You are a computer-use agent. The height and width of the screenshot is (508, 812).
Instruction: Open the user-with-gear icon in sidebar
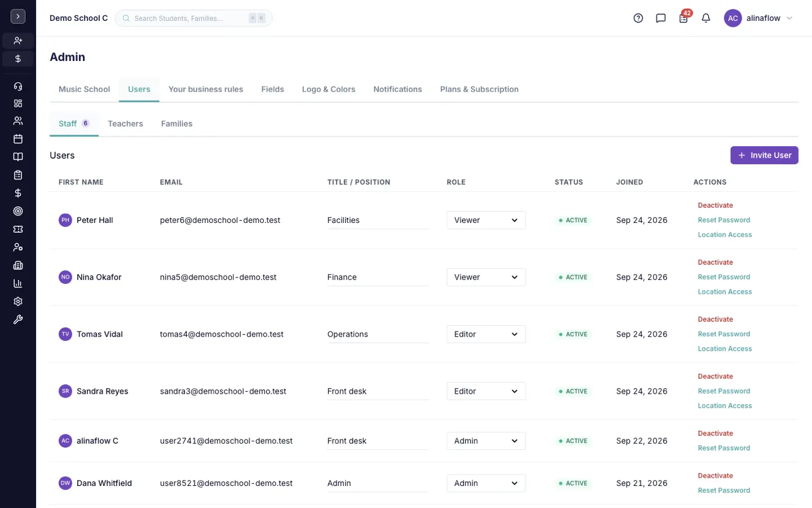point(18,247)
